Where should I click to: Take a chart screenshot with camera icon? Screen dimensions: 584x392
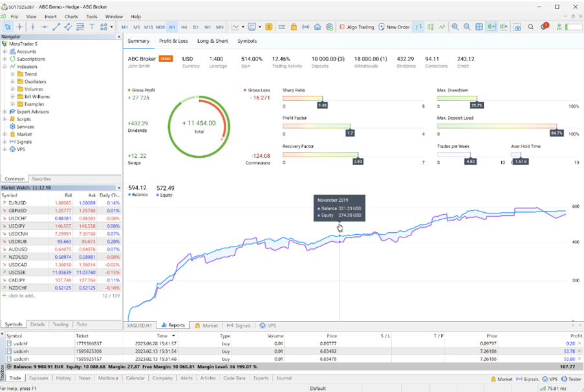[517, 27]
